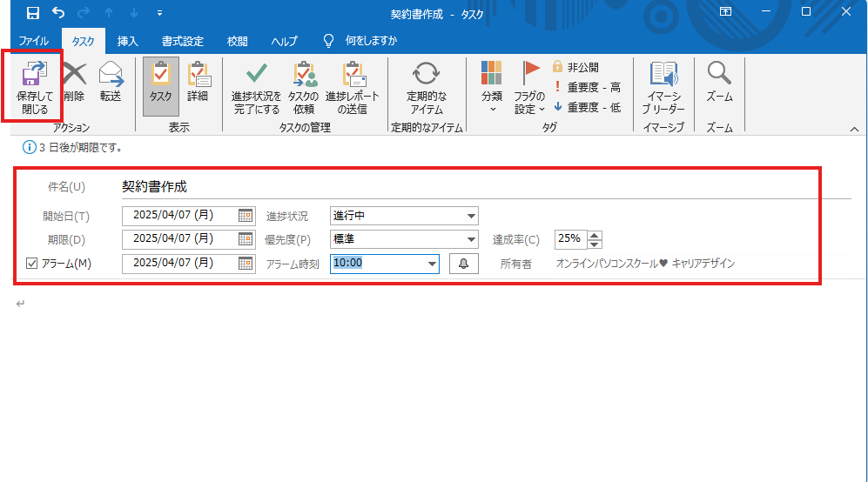Open the calendar picker for 開始日
868x482 pixels.
pyautogui.click(x=246, y=216)
